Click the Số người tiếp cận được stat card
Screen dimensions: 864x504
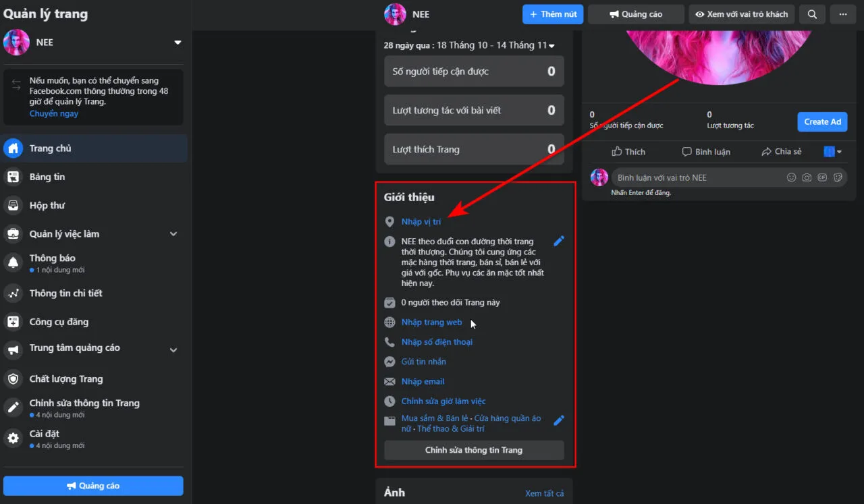474,72
